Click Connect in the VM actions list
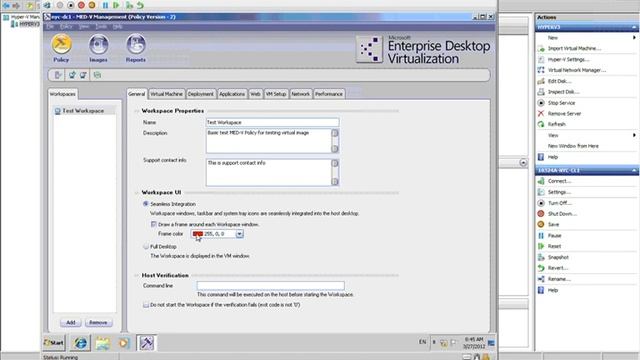The height and width of the screenshot is (360, 640). coord(559,181)
